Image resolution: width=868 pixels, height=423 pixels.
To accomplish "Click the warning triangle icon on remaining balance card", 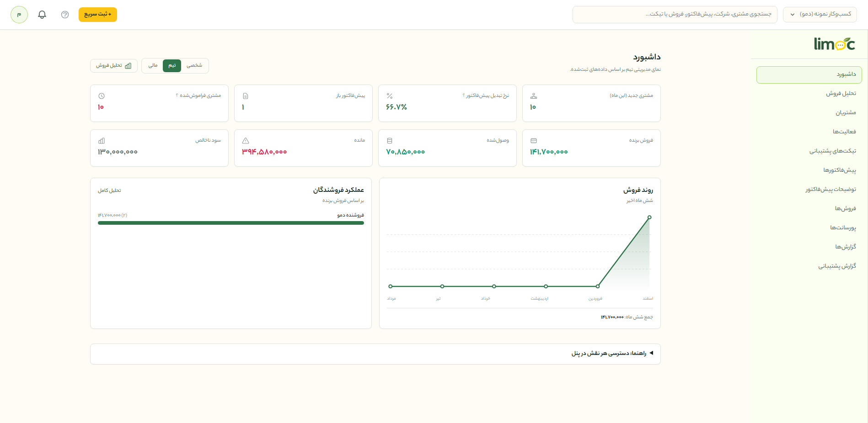I will [246, 141].
